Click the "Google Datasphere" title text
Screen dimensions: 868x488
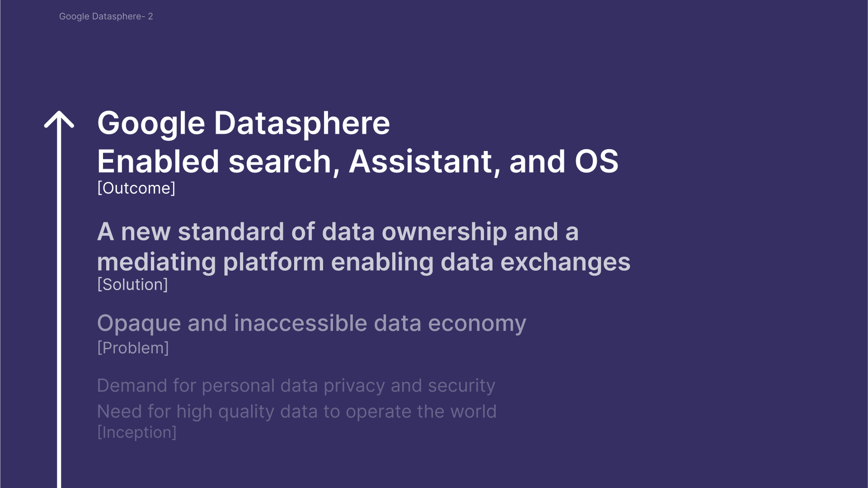click(x=243, y=123)
